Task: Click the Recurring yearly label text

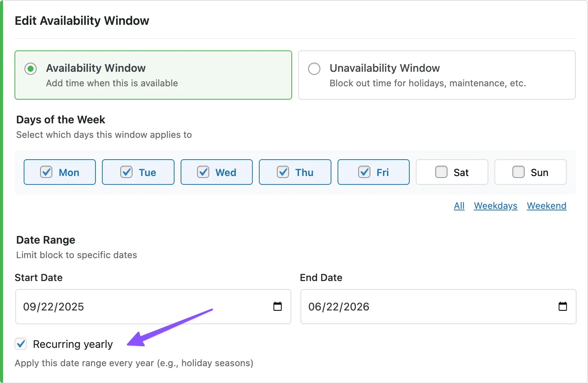Action: tap(73, 344)
